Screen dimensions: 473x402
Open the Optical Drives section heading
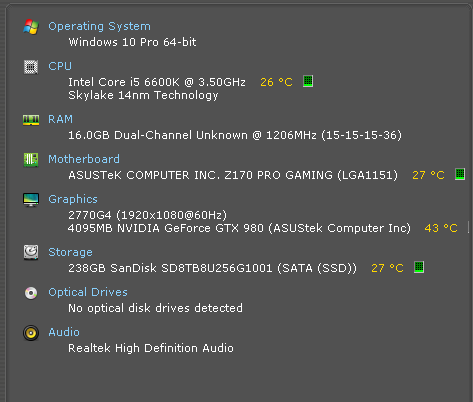click(88, 292)
